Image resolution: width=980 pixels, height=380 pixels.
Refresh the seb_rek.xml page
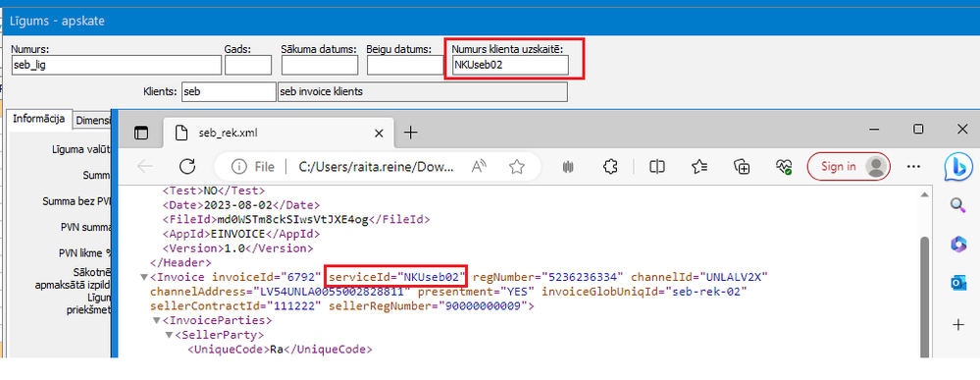[x=186, y=166]
